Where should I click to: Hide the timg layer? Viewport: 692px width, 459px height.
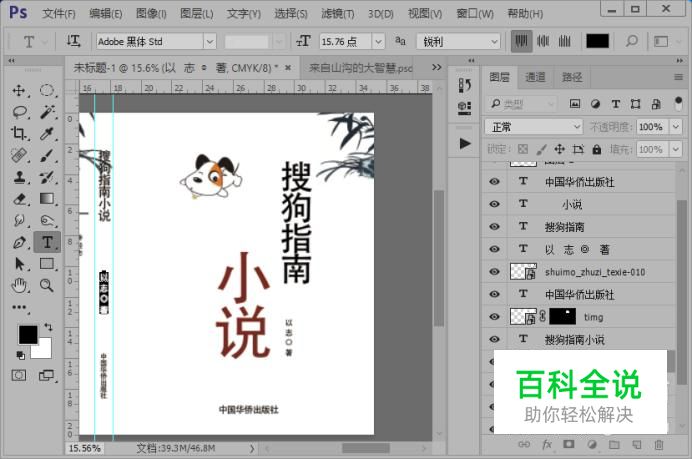(494, 316)
